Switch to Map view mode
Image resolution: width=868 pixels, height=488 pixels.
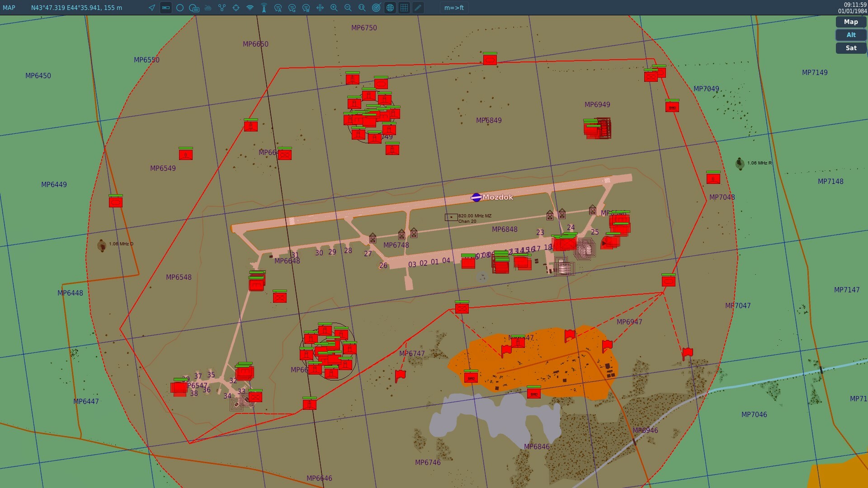point(851,22)
